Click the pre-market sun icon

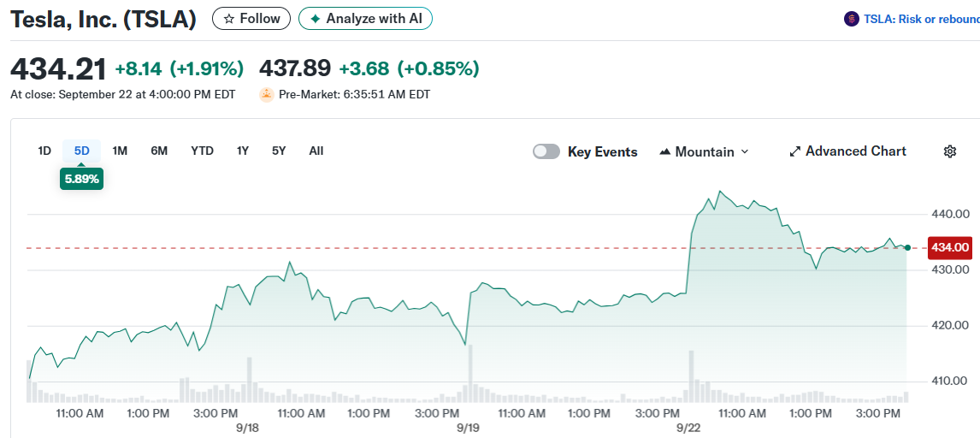(267, 95)
